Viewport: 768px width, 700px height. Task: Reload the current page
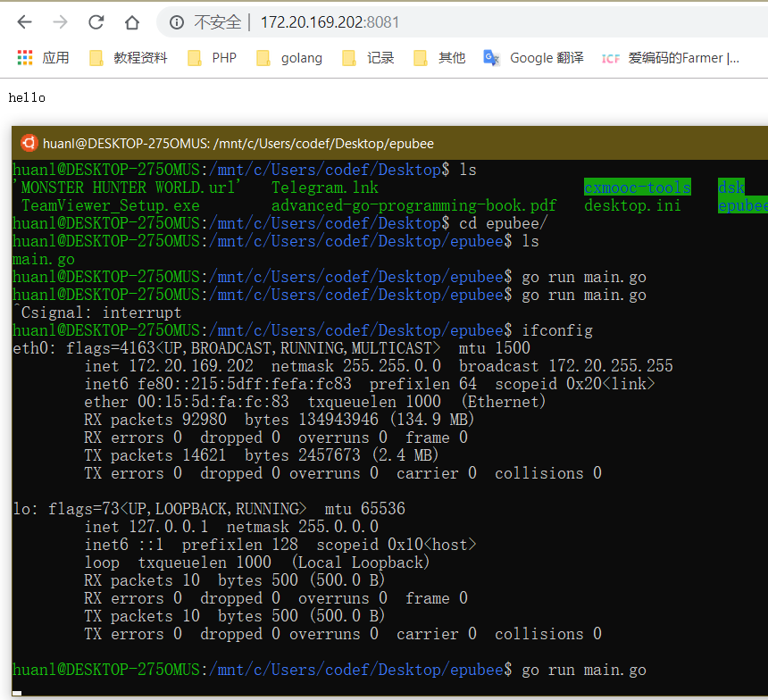click(96, 22)
